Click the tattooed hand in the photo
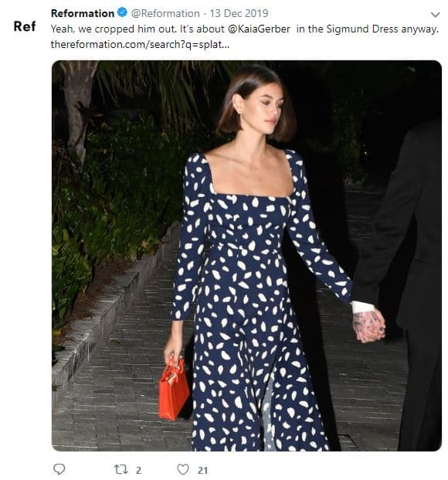This screenshot has width=448, height=480. pos(368,326)
